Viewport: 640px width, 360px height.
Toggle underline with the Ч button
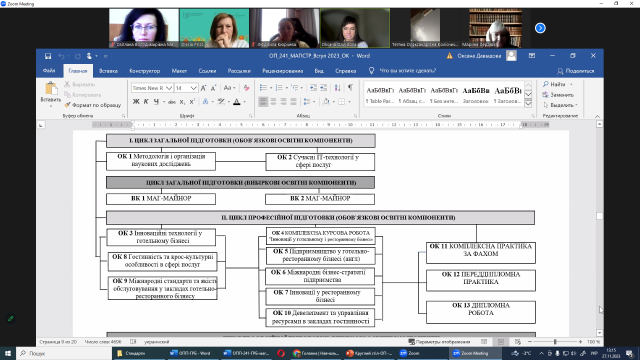156,102
